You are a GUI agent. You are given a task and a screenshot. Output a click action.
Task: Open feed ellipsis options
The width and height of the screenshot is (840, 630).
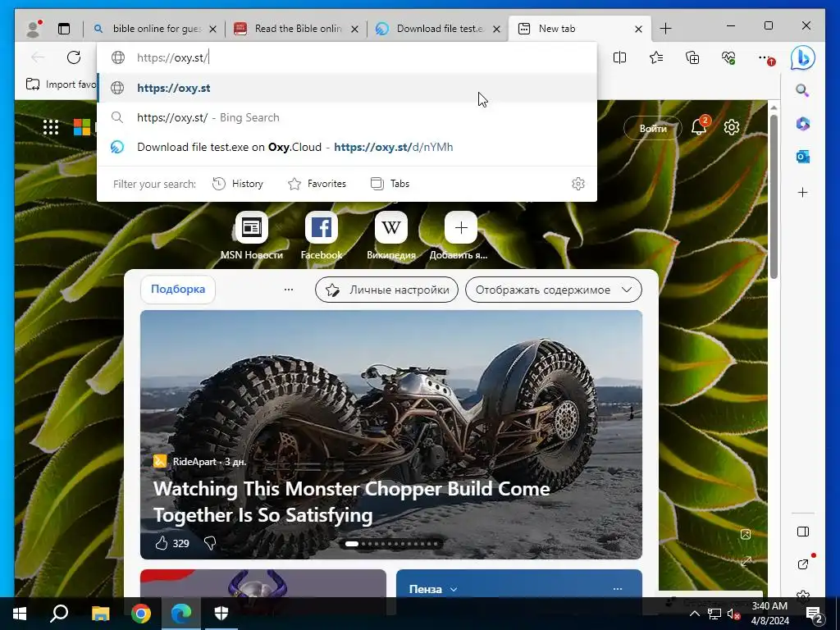[288, 290]
